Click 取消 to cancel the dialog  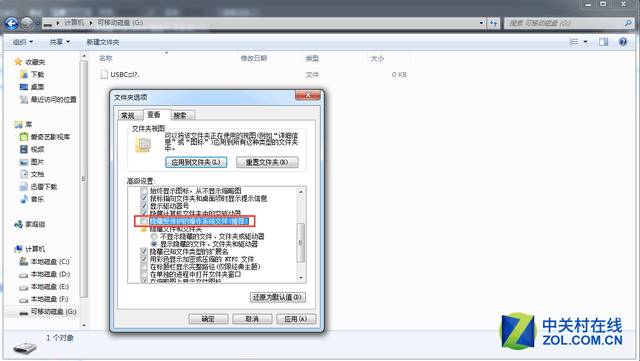(252, 319)
